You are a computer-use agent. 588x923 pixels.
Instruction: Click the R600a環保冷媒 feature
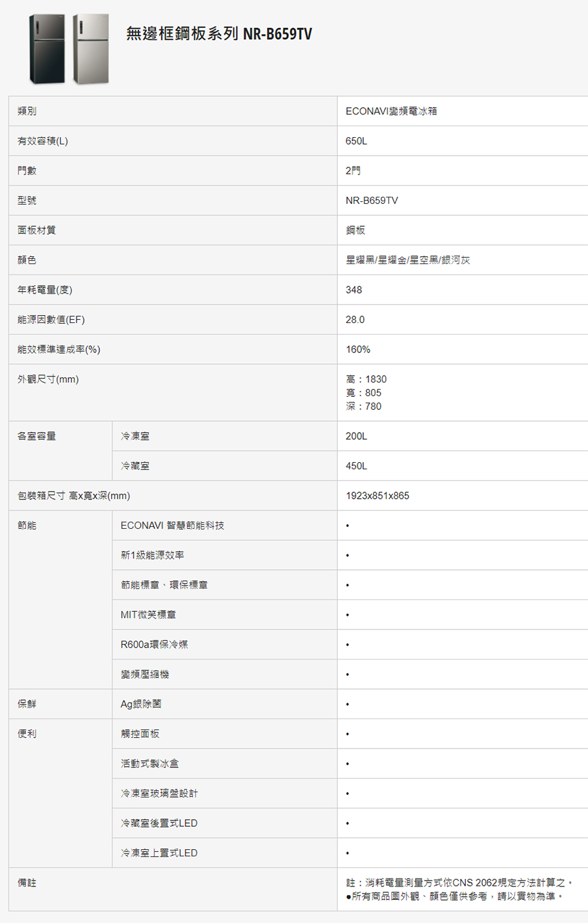(x=154, y=645)
